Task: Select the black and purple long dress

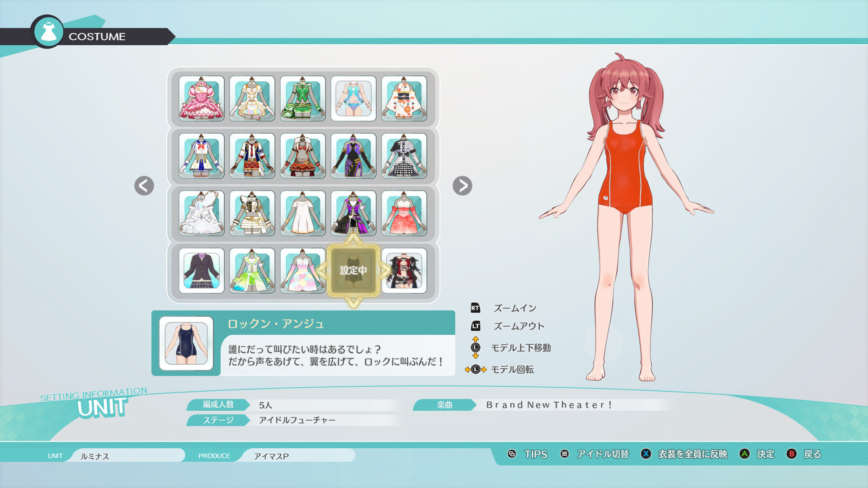Action: coord(354,156)
